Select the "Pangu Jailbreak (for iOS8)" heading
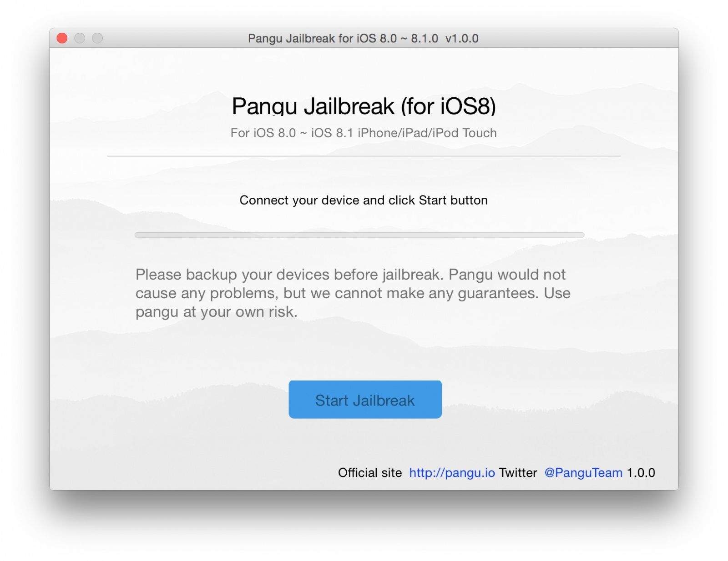728x561 pixels. (364, 106)
